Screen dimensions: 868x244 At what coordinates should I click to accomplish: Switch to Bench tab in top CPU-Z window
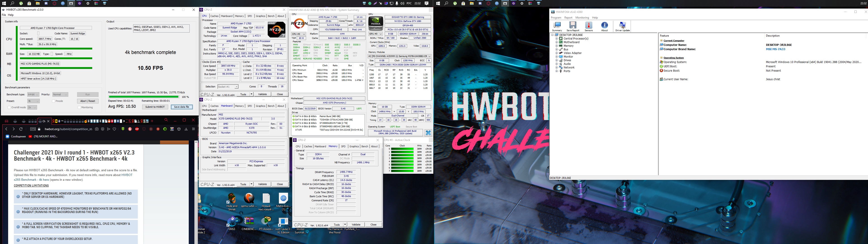[271, 16]
